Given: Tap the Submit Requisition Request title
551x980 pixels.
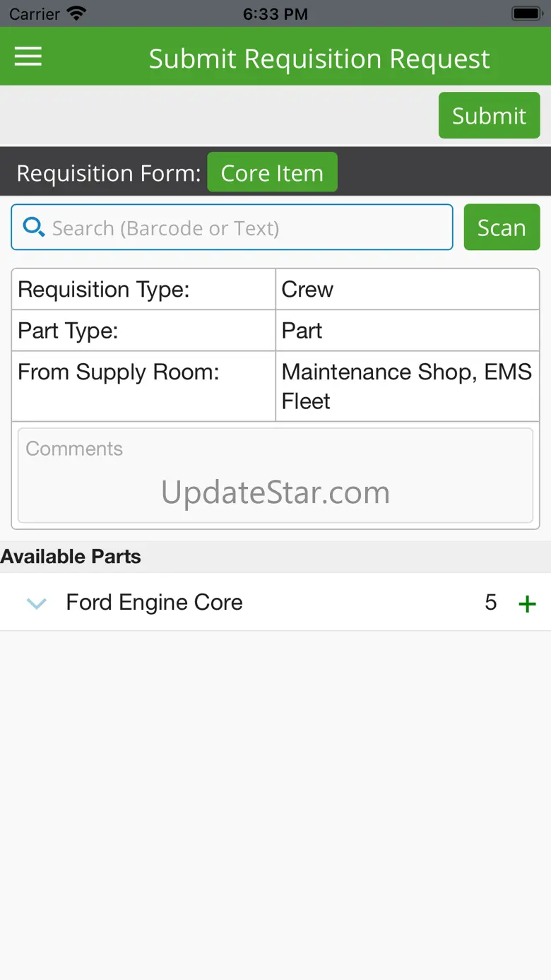Looking at the screenshot, I should click(x=319, y=59).
